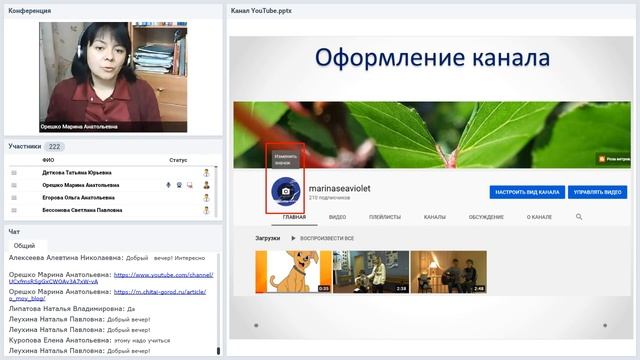This screenshot has width=640, height=360.
Task: Click the slide title Оформление канала
Action: 432,58
